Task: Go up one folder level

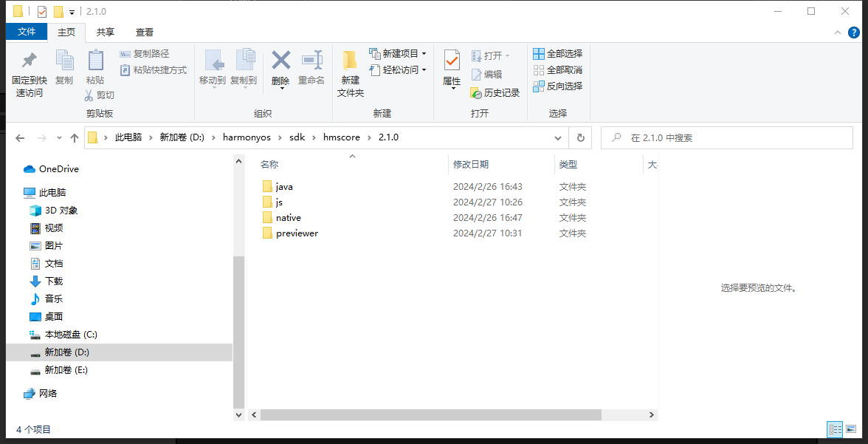Action: 75,138
